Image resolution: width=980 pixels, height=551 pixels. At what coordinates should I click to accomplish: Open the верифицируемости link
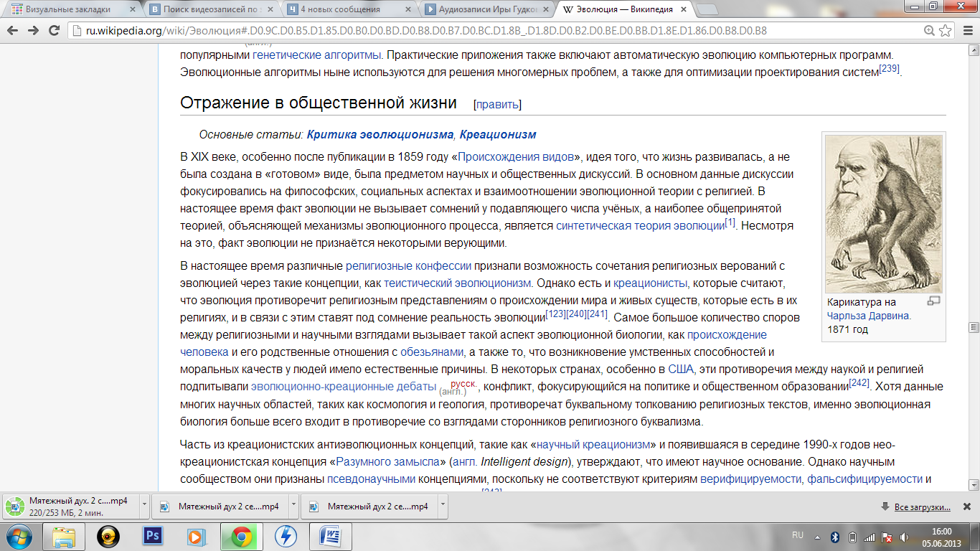(x=750, y=479)
